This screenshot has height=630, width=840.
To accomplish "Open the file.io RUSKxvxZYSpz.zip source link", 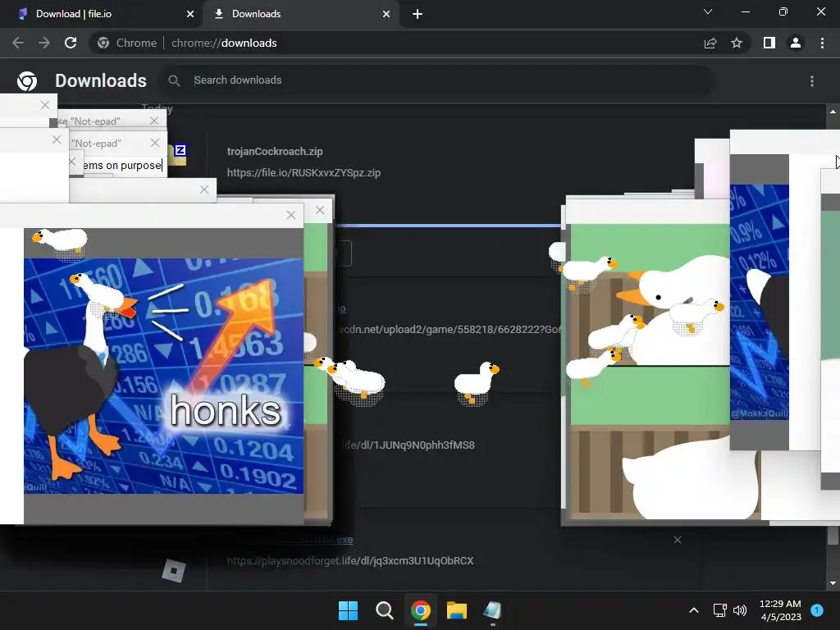I will 304,173.
